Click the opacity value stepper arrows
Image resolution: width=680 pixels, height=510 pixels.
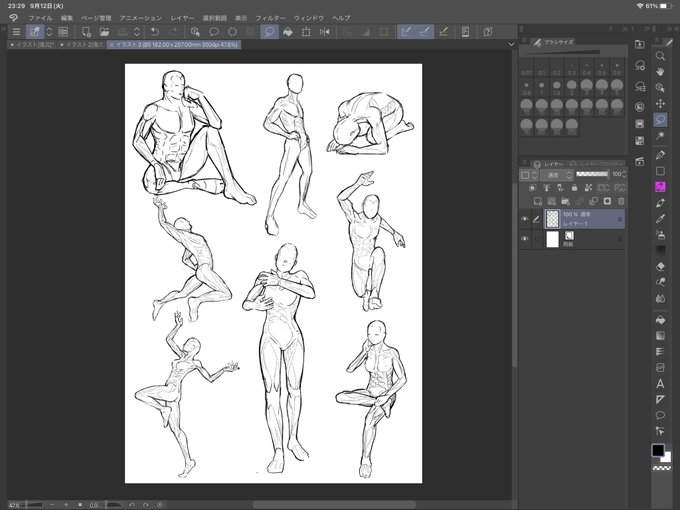tap(624, 174)
